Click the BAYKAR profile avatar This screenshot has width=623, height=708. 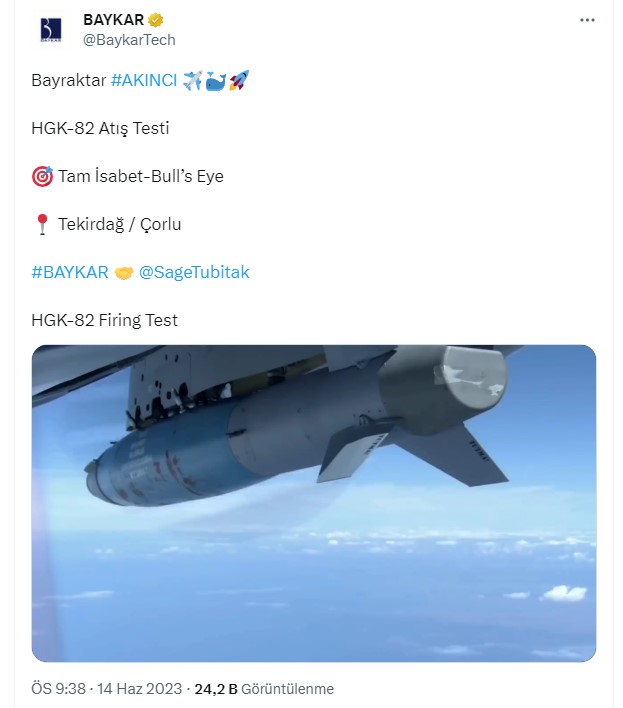50,29
